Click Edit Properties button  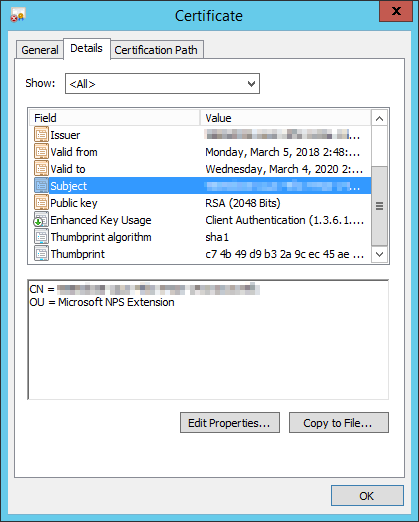[x=230, y=423]
